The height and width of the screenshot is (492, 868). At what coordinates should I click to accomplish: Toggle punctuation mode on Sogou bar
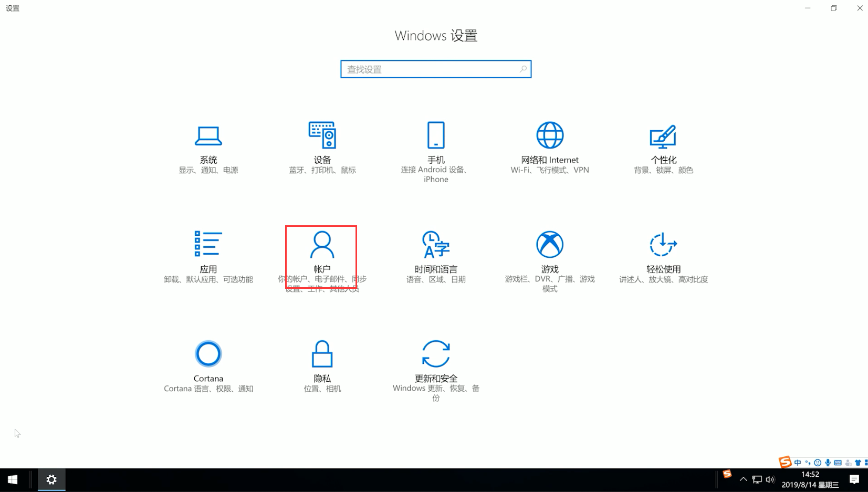click(x=808, y=463)
